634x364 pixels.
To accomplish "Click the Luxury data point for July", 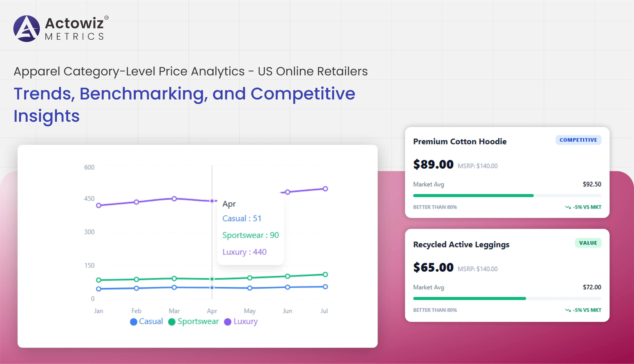I will pos(325,189).
